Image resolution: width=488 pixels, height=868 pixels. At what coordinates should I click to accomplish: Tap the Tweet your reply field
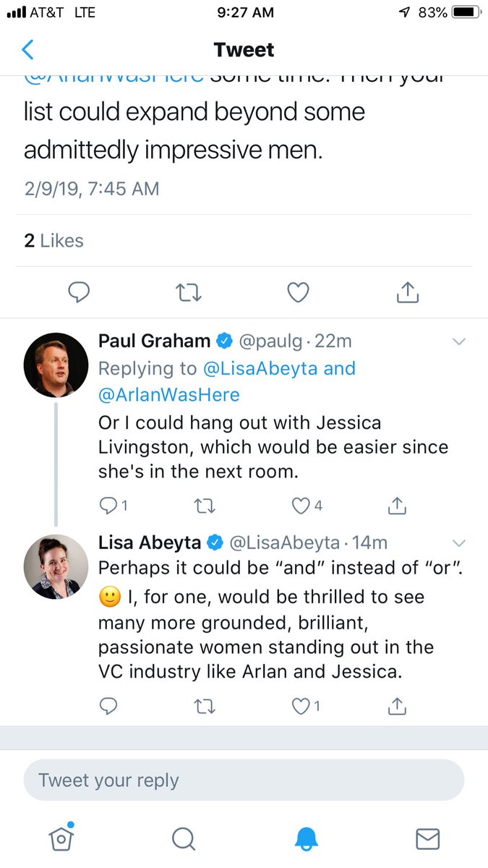pos(244,780)
